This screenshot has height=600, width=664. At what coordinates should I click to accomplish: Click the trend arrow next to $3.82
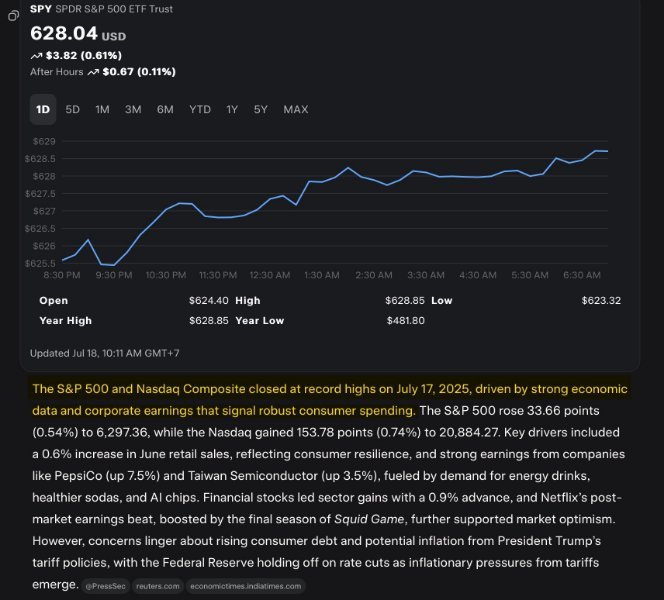coord(37,55)
